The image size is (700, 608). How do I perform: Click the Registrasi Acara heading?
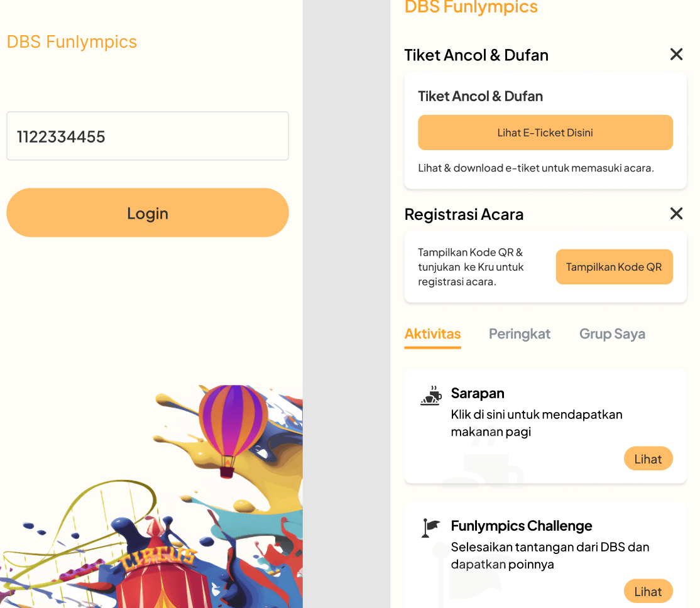pyautogui.click(x=464, y=214)
